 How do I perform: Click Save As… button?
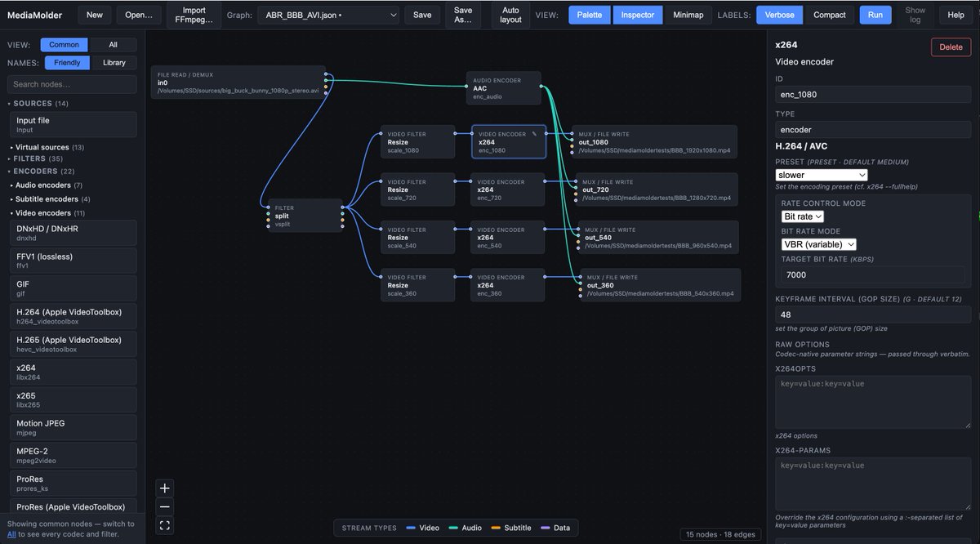[463, 15]
